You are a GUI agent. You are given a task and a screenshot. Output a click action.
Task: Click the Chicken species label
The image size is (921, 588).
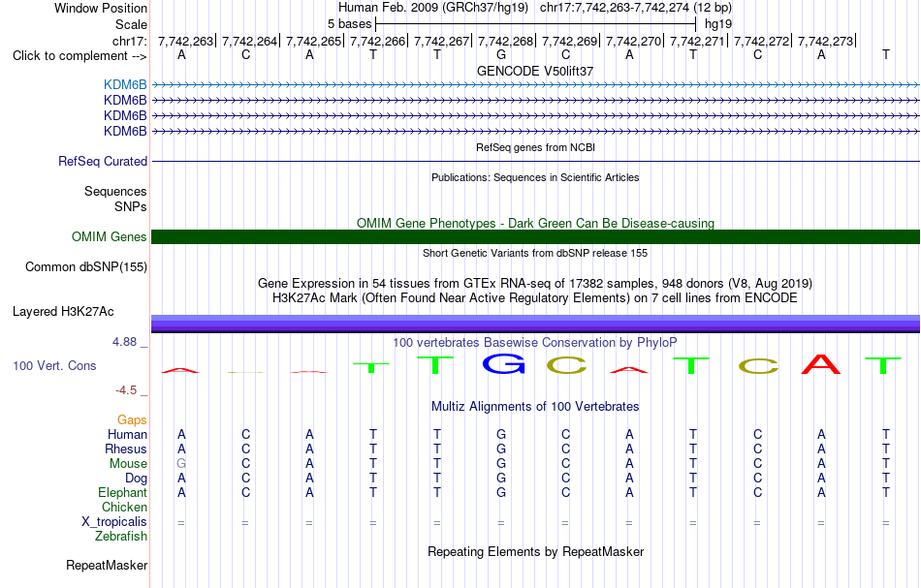click(x=124, y=507)
